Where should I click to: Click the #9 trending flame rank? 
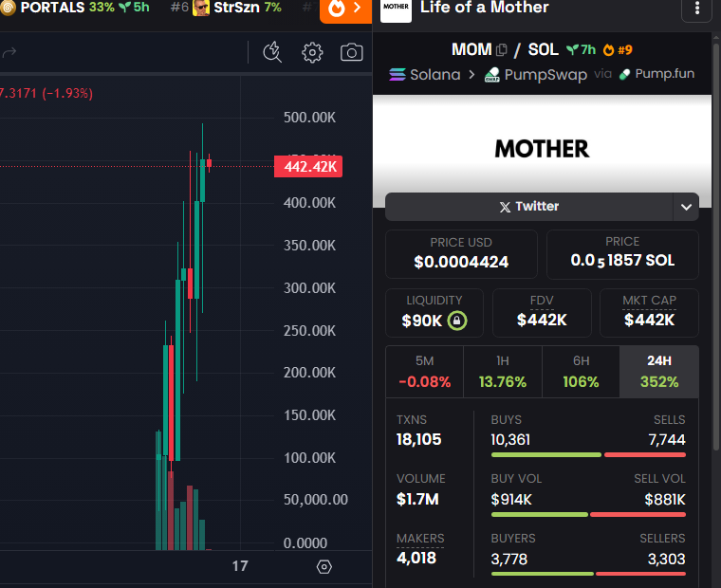[x=618, y=49]
